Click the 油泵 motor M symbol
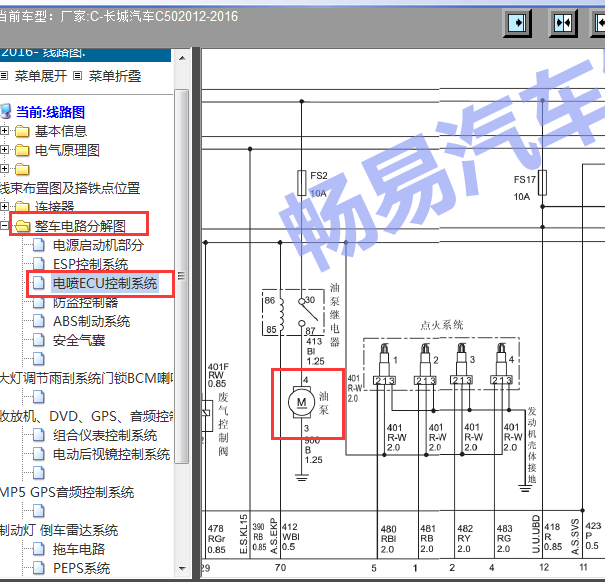The height and width of the screenshot is (582, 605). [301, 403]
